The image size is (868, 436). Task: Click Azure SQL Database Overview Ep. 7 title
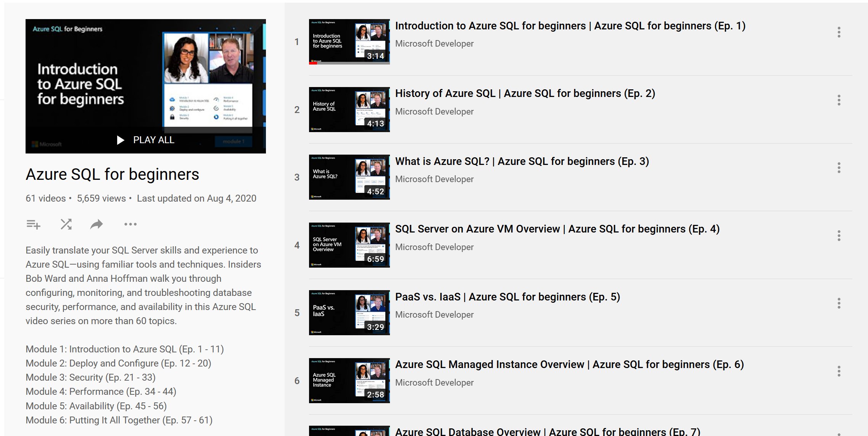(x=548, y=431)
